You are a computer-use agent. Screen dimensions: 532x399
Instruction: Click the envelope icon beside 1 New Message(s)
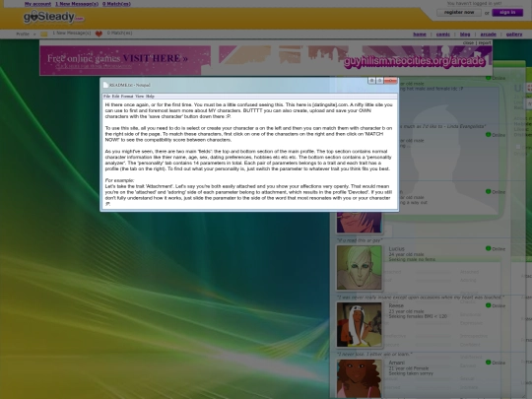point(44,33)
